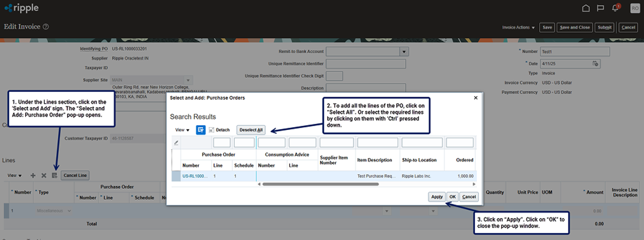The image size is (644, 240).
Task: Close the Select and Add Purchase Orders popup
Action: (x=476, y=98)
